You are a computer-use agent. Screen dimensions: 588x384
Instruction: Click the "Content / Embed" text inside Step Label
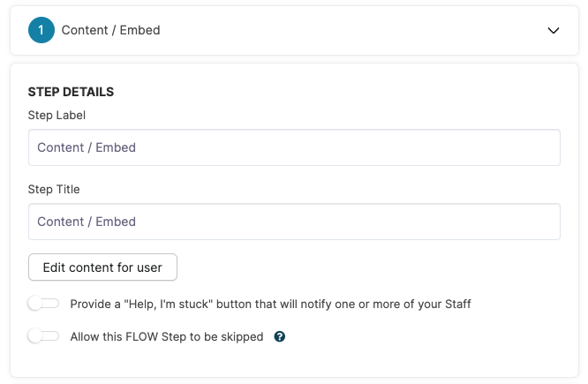click(x=87, y=147)
